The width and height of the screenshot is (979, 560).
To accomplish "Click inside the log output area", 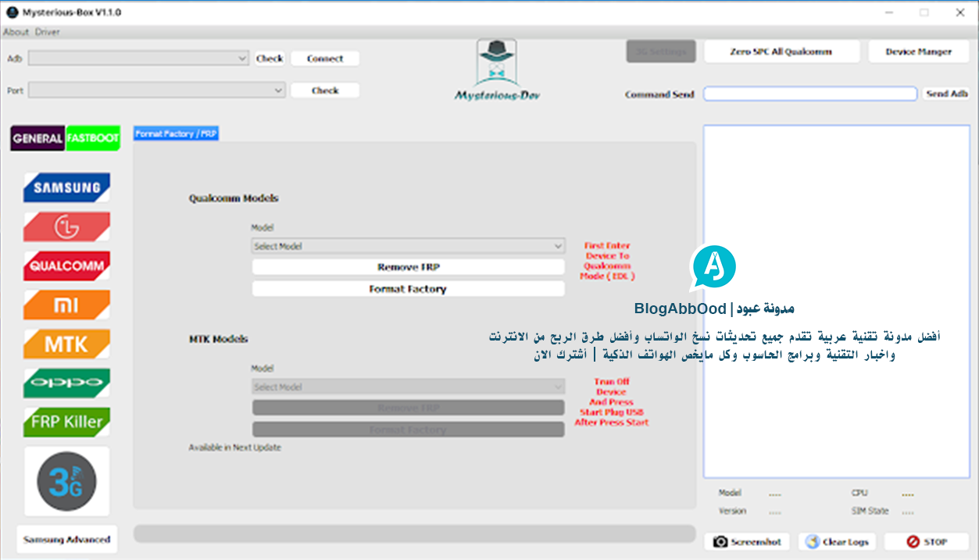I will coord(836,301).
